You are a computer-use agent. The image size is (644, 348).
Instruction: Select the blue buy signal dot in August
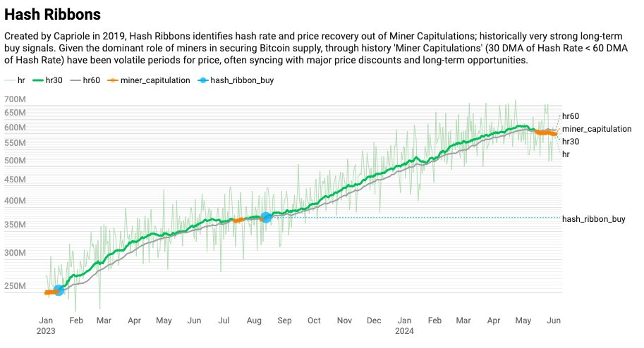tap(266, 218)
